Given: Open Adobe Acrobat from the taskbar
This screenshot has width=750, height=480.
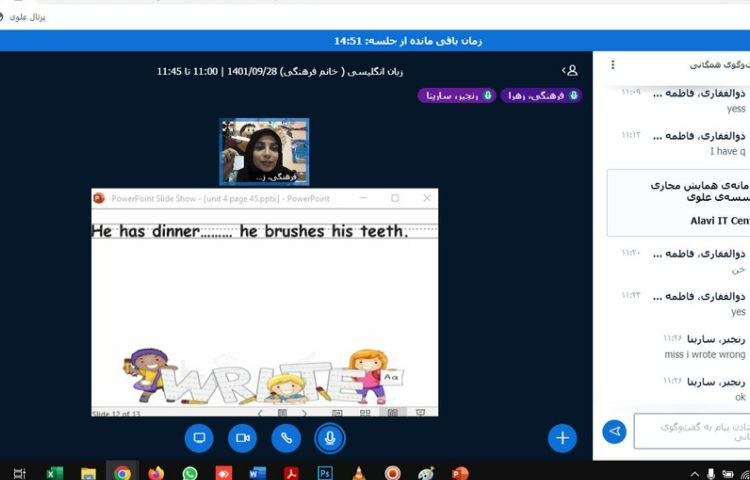Looking at the screenshot, I should click(291, 473).
